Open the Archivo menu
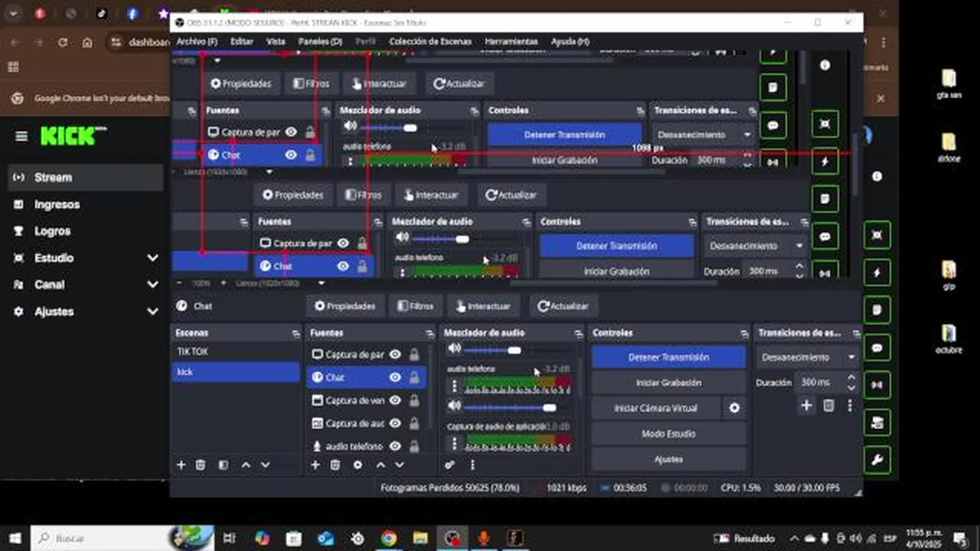Viewport: 980px width, 551px height. pyautogui.click(x=197, y=41)
